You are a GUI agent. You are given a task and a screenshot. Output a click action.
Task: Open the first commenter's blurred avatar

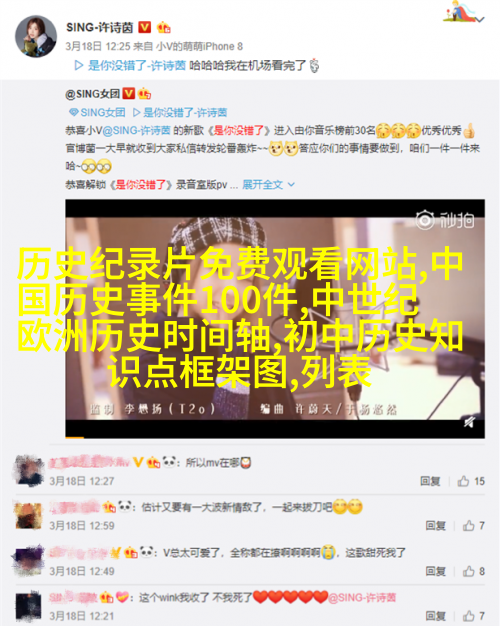(x=28, y=471)
